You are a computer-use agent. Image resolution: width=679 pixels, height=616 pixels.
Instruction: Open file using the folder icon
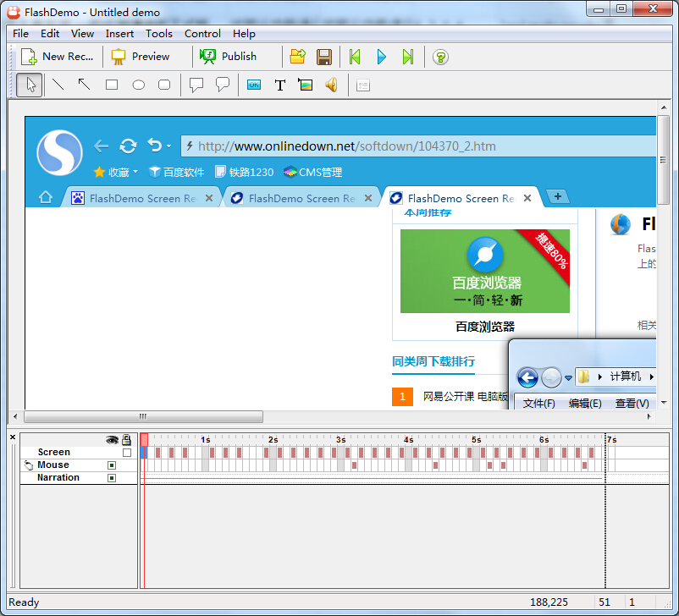point(297,57)
